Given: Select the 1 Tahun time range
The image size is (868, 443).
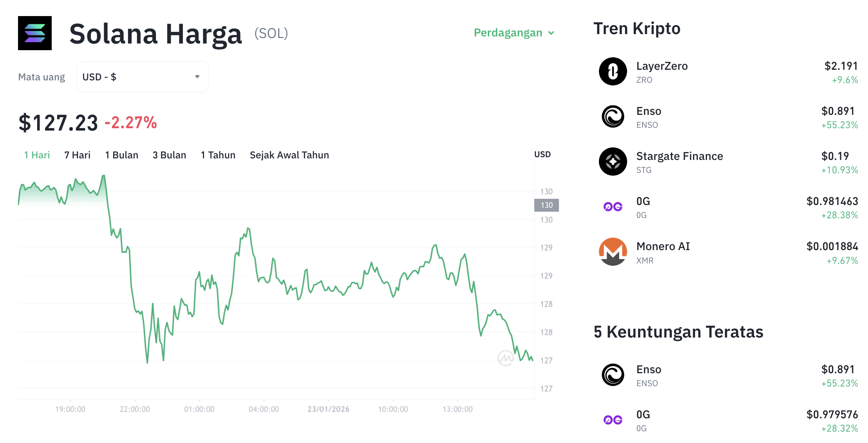Looking at the screenshot, I should [218, 155].
